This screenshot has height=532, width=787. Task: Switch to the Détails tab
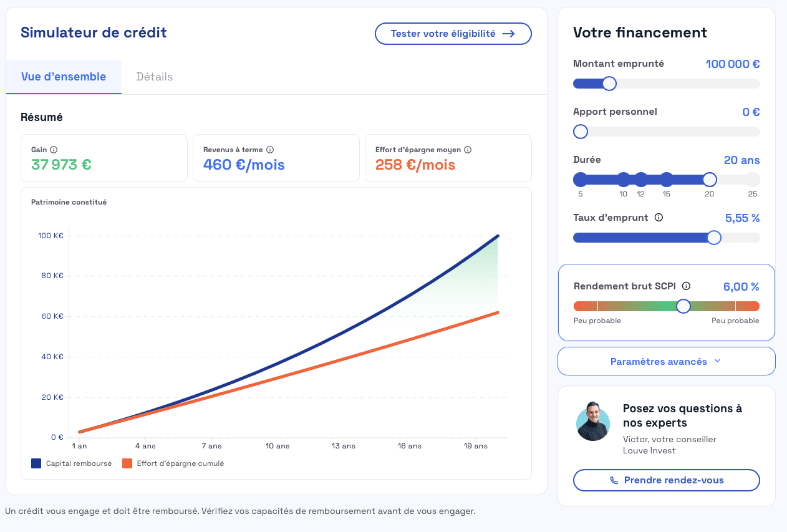click(154, 77)
